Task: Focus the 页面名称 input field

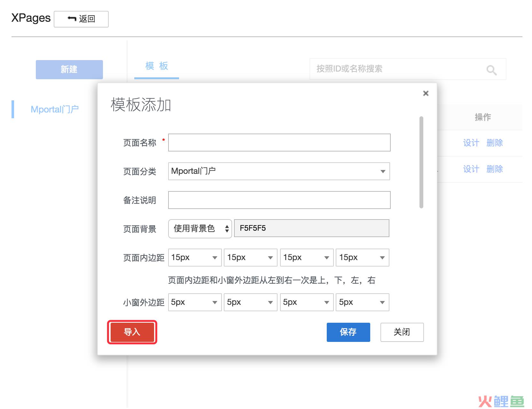Action: (x=279, y=143)
